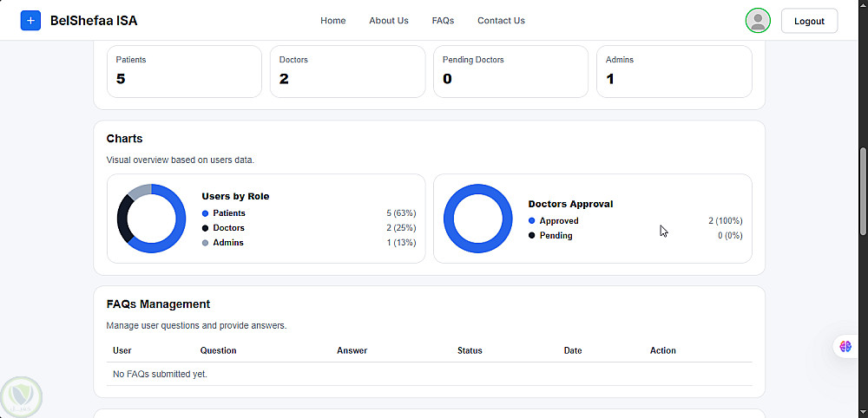Screen dimensions: 868x418
Task: Open the user profile avatar icon
Action: pos(758,21)
